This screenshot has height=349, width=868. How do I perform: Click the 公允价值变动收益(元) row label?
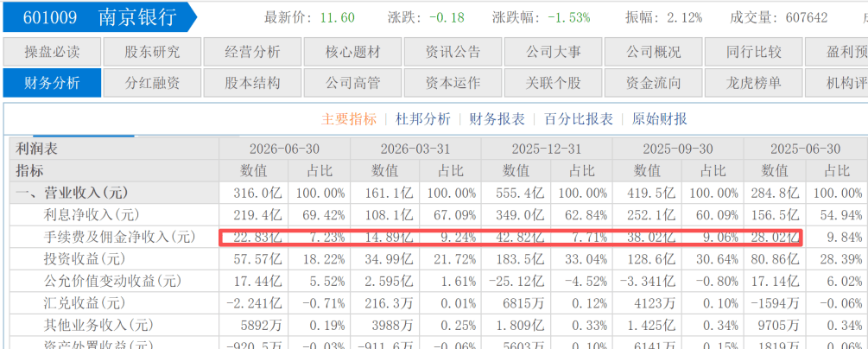coord(113,281)
